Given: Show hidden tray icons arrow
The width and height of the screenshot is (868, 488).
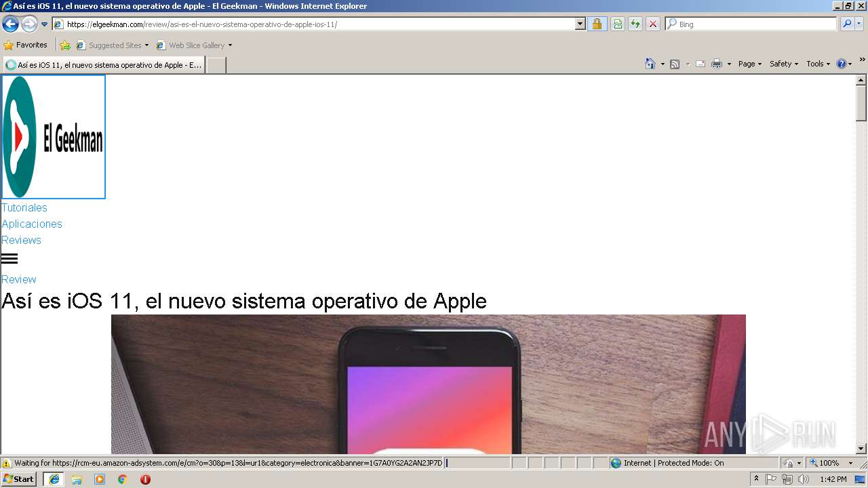Looking at the screenshot, I should click(x=756, y=479).
